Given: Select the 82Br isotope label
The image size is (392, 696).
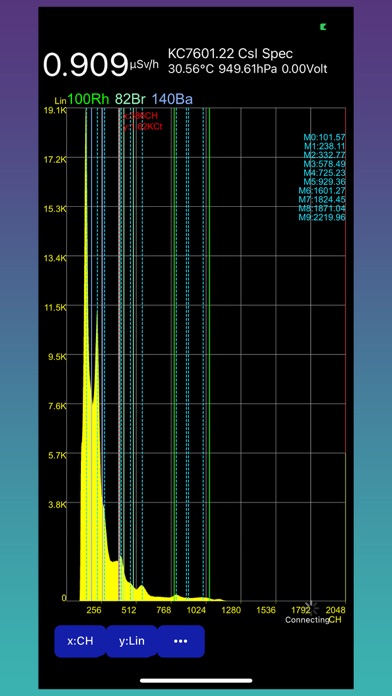Looking at the screenshot, I should click(x=131, y=99).
